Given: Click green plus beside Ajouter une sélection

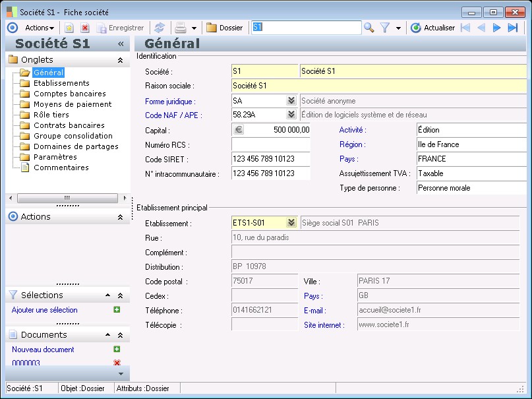Looking at the screenshot, I should click(x=117, y=310).
